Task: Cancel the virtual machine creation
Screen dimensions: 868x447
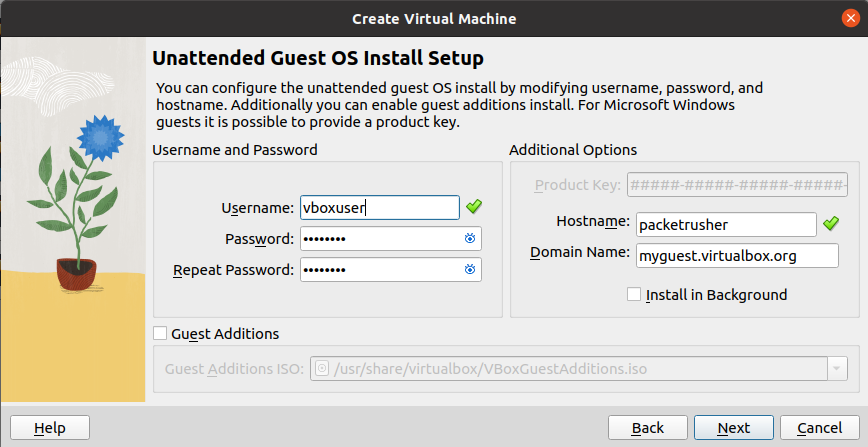Action: [x=819, y=428]
